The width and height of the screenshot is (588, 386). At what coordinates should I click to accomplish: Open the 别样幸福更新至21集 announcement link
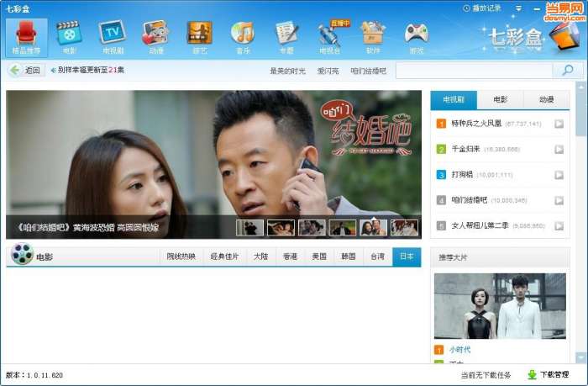click(91, 70)
